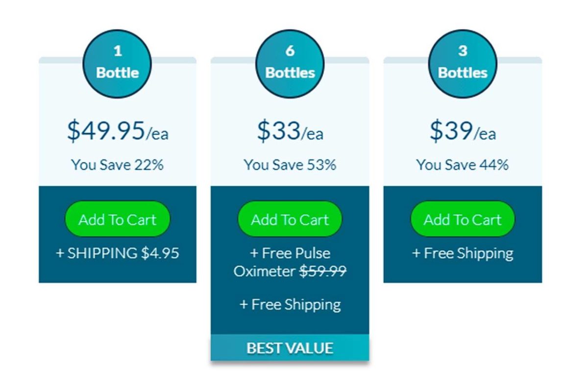
Task: Click the 1 Bottle circle badge
Action: pos(118,63)
